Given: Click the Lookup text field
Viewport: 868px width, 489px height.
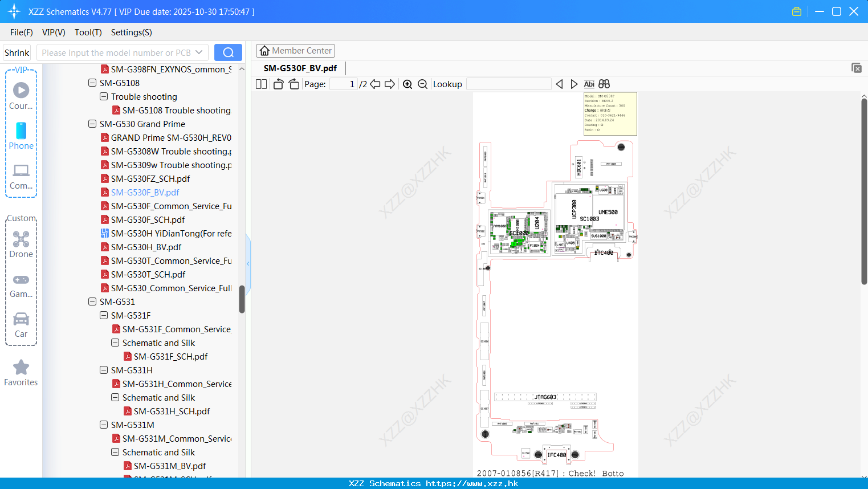Looking at the screenshot, I should click(x=508, y=84).
